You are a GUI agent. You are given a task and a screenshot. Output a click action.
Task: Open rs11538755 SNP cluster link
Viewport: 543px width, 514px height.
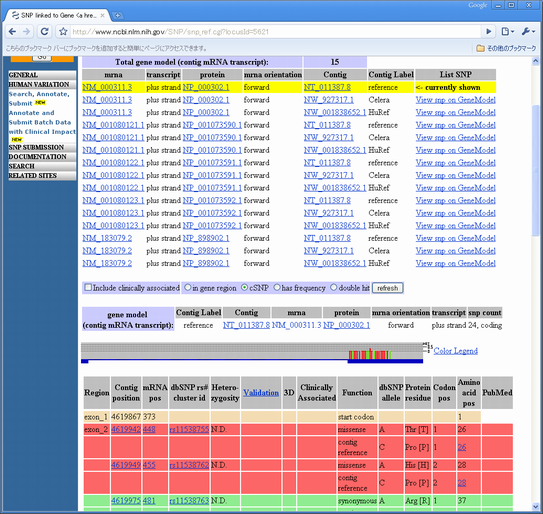click(189, 429)
